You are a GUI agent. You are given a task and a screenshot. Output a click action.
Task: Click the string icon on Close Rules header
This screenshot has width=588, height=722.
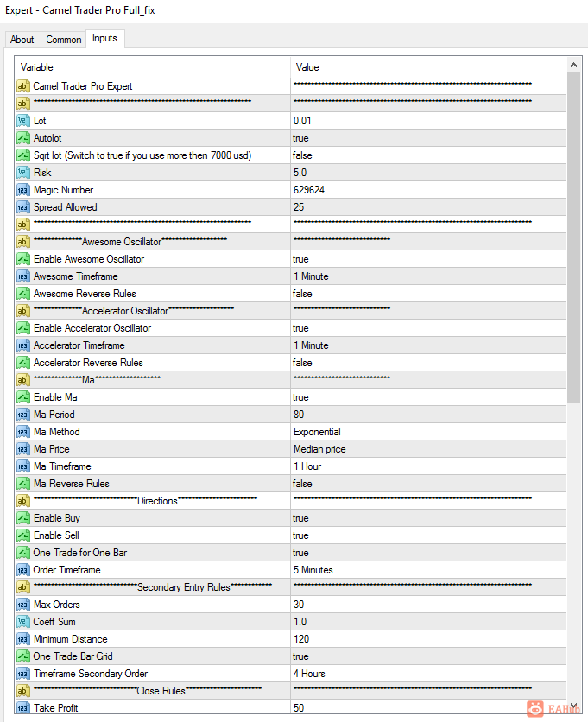tap(23, 691)
